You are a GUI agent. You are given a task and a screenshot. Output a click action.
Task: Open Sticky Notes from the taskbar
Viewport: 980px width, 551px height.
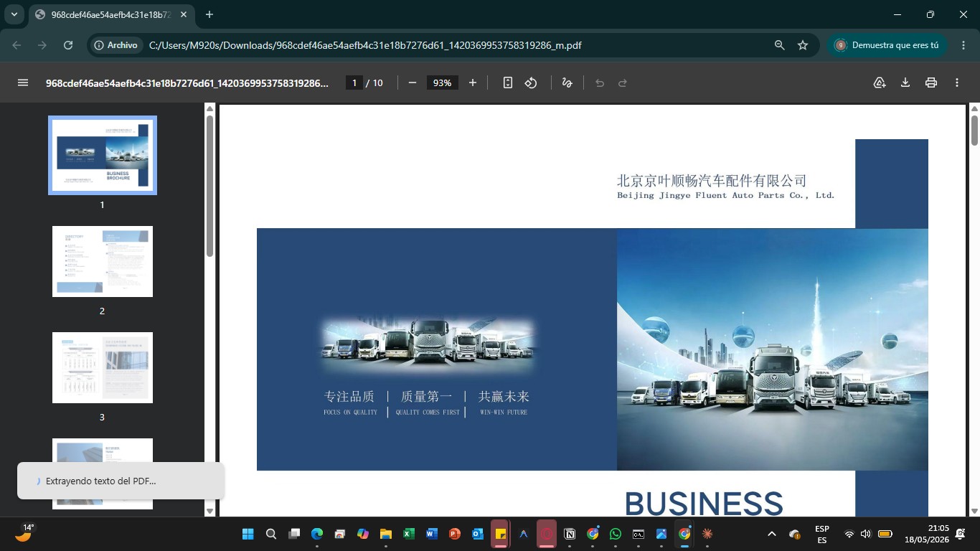point(501,534)
